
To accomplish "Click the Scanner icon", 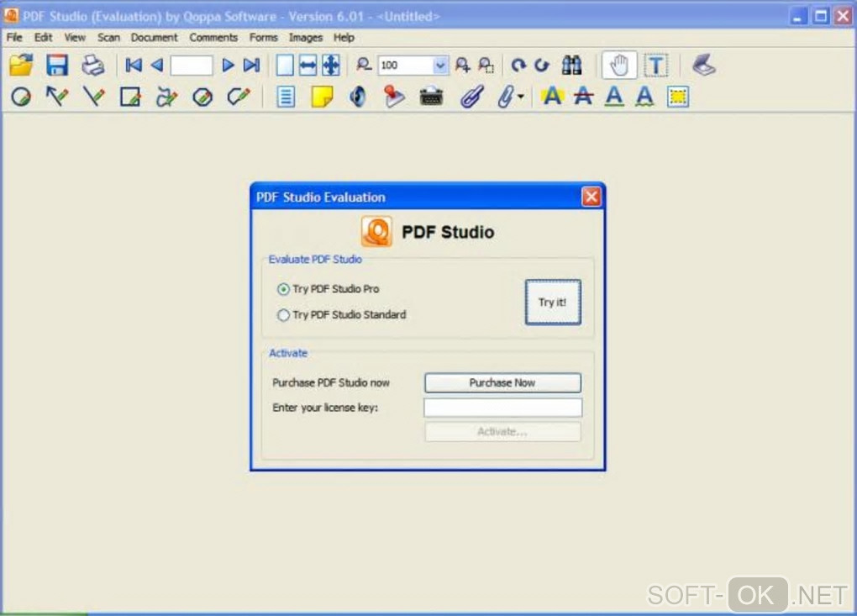I will (704, 65).
